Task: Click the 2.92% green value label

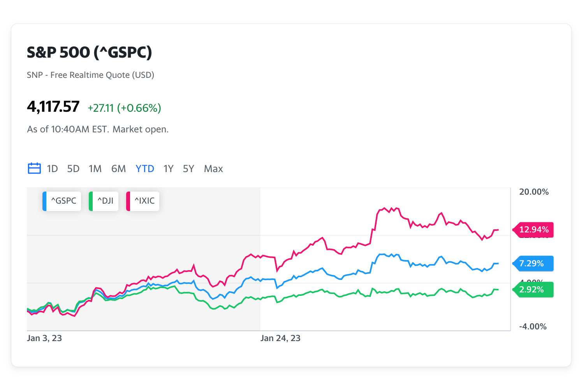Action: pyautogui.click(x=533, y=290)
